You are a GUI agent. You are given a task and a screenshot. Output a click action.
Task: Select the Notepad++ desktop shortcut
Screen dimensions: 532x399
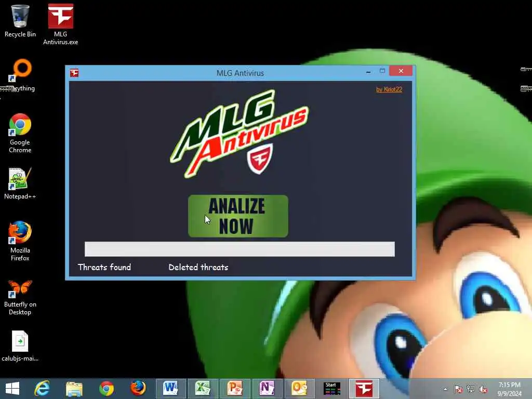click(x=20, y=183)
